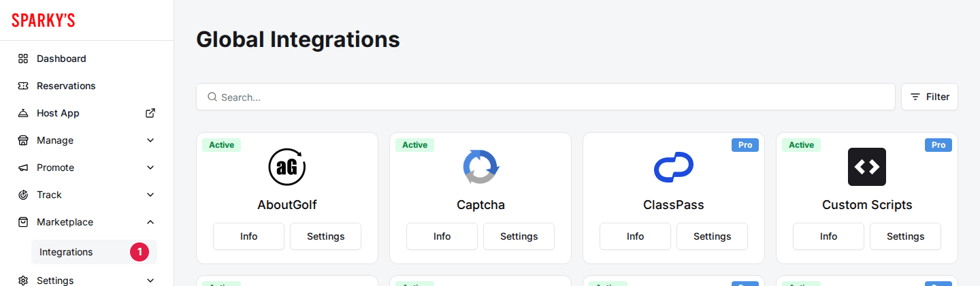The width and height of the screenshot is (980, 286).
Task: Open Captcha Settings
Action: coord(519,236)
